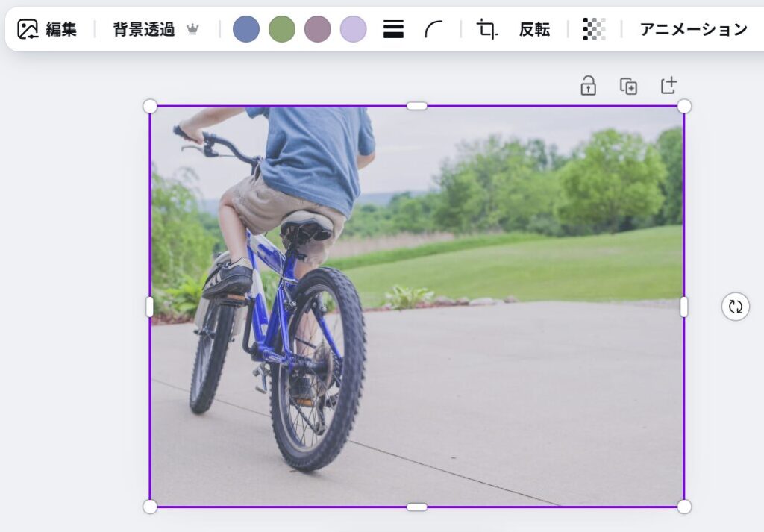Screen dimensions: 764x532
Task: Click the top-left corner resize handle
Action: [x=150, y=106]
